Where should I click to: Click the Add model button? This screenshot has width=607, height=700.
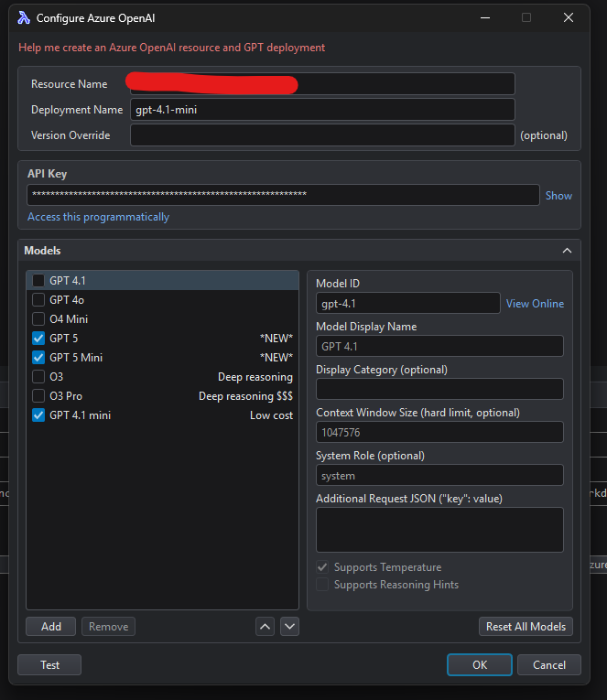51,626
